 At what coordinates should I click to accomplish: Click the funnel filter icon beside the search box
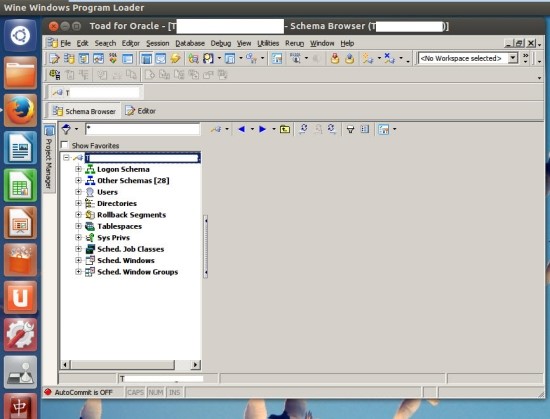pyautogui.click(x=66, y=129)
